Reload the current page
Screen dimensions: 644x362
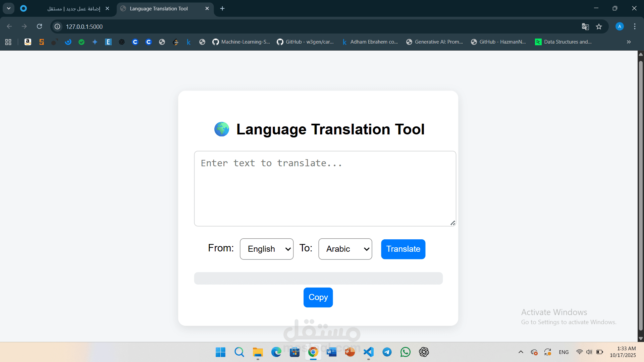pyautogui.click(x=39, y=26)
